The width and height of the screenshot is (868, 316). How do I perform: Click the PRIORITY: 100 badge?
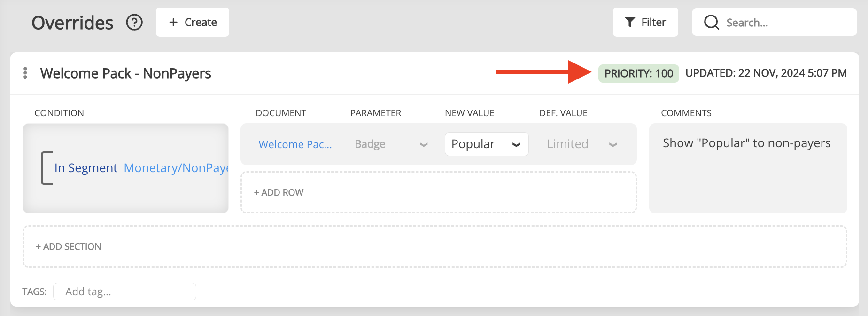[x=638, y=73]
